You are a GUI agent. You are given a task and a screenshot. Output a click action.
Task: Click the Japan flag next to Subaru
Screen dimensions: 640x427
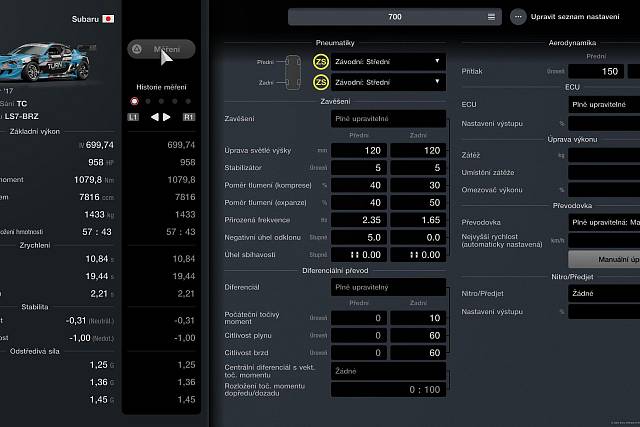(x=109, y=18)
